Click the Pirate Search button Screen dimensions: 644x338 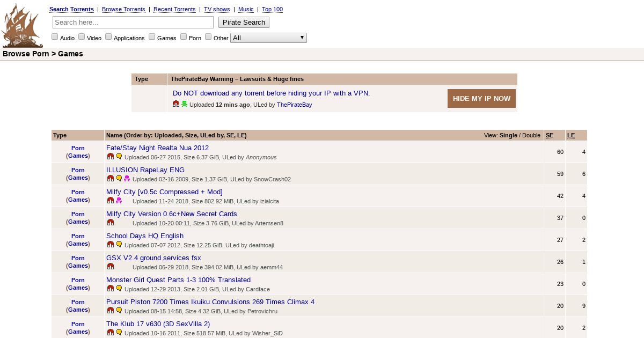(244, 22)
